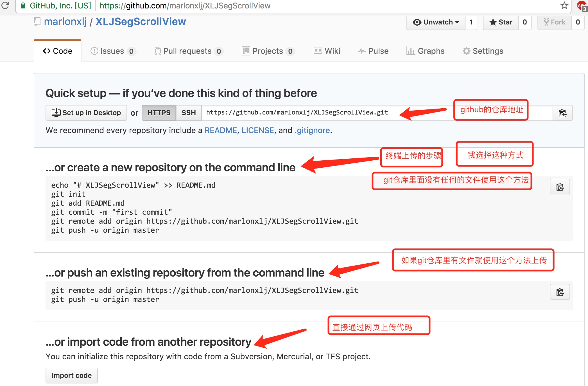
Task: Open the .gitignore recommendation link
Action: [312, 131]
